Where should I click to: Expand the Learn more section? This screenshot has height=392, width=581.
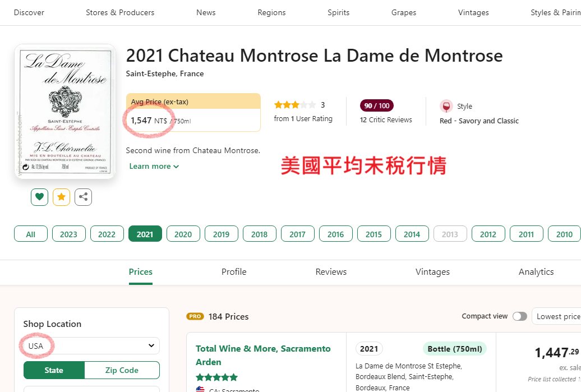tap(154, 167)
